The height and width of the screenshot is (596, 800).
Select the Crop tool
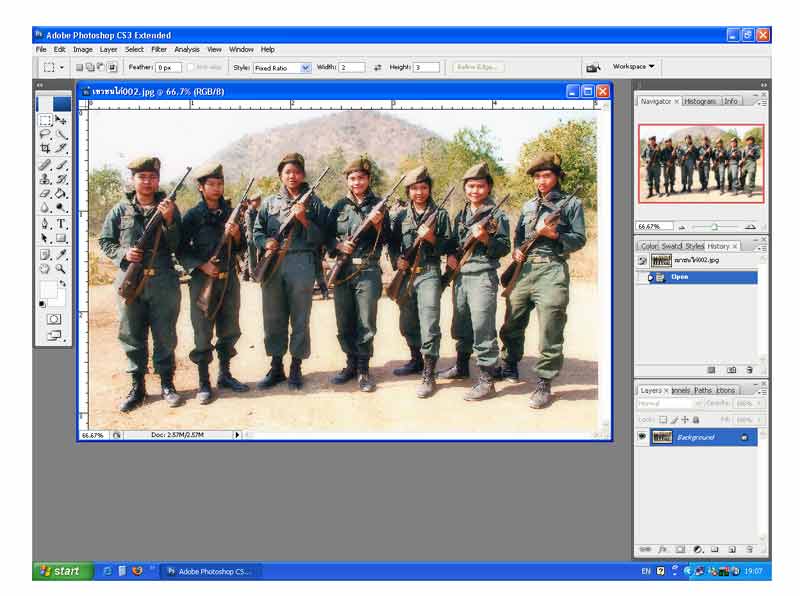tap(45, 148)
